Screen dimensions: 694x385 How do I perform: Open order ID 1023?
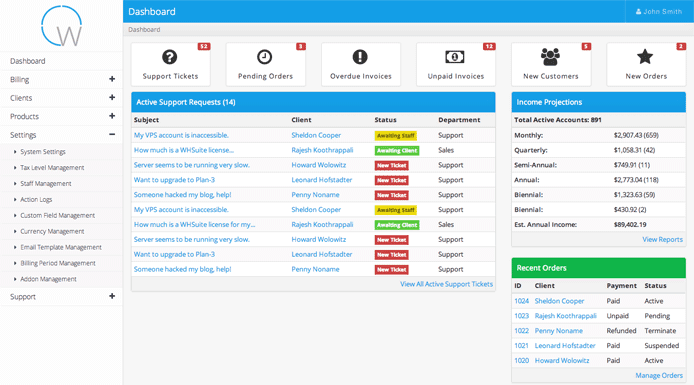coord(521,316)
